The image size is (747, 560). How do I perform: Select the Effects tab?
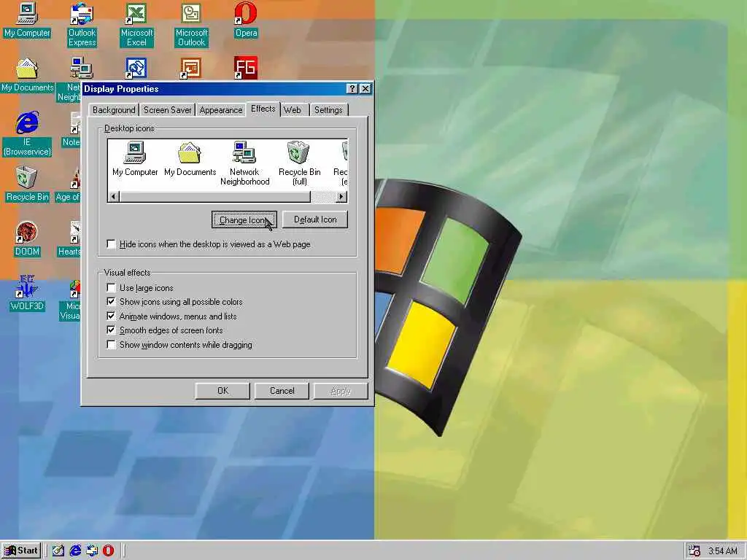[x=263, y=109]
